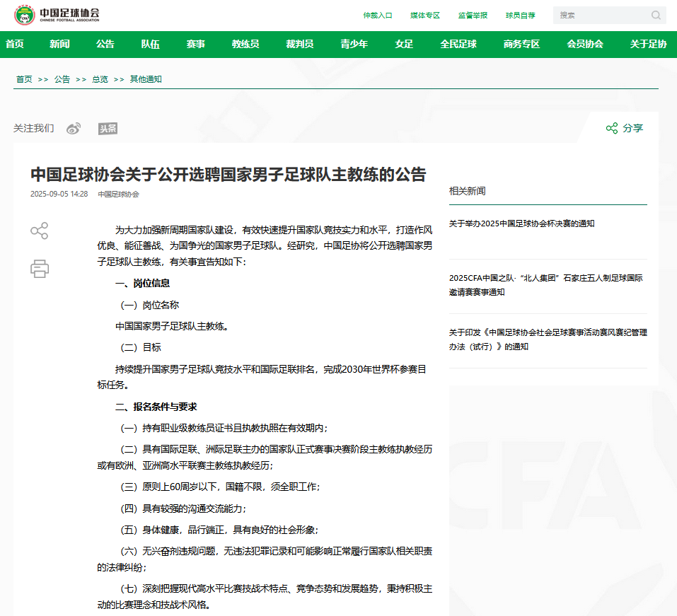Select 青少年 from the navigation bar
677x616 pixels.
(x=355, y=44)
